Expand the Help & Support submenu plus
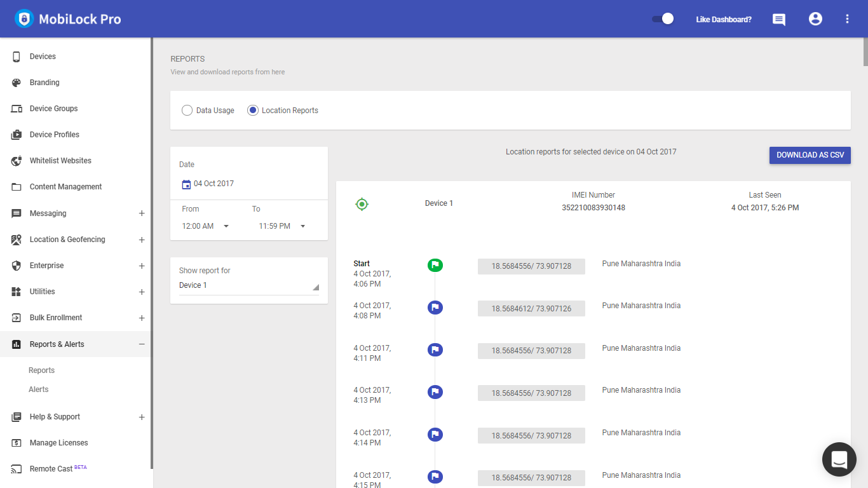 142,417
